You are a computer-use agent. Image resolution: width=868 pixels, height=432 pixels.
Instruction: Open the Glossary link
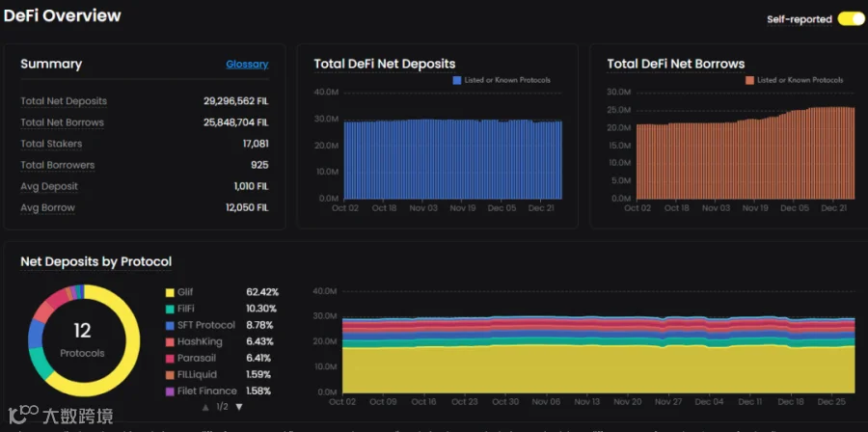247,65
